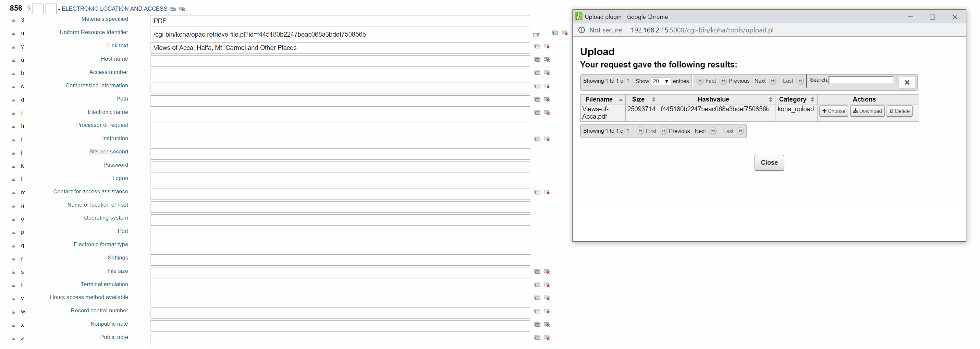980x349 pixels.
Task: View site info next to Not secure
Action: pyautogui.click(x=581, y=30)
